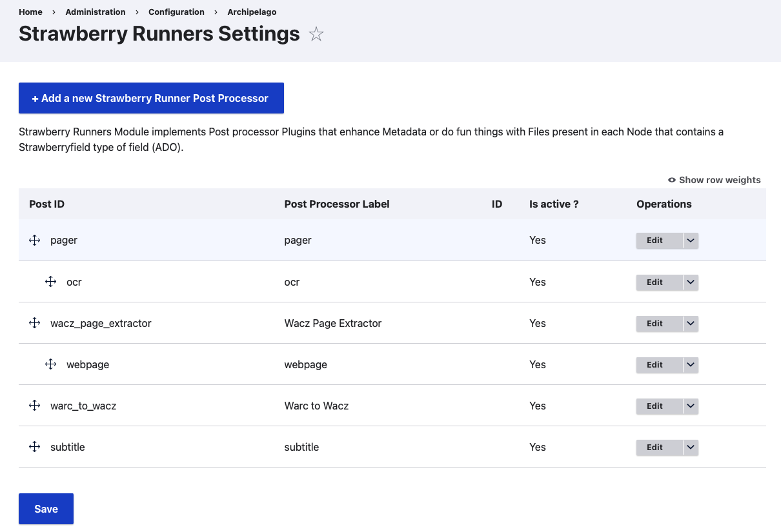Screen dimensions: 781x532
Task: Click the Post ID column header
Action: point(46,204)
